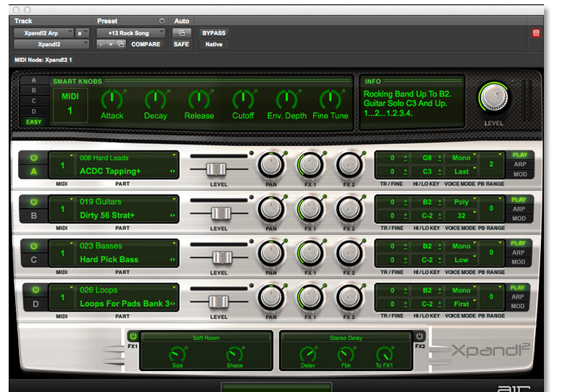This screenshot has width=562, height=392.
Task: Click the Soft Room Size knob
Action: 177,354
